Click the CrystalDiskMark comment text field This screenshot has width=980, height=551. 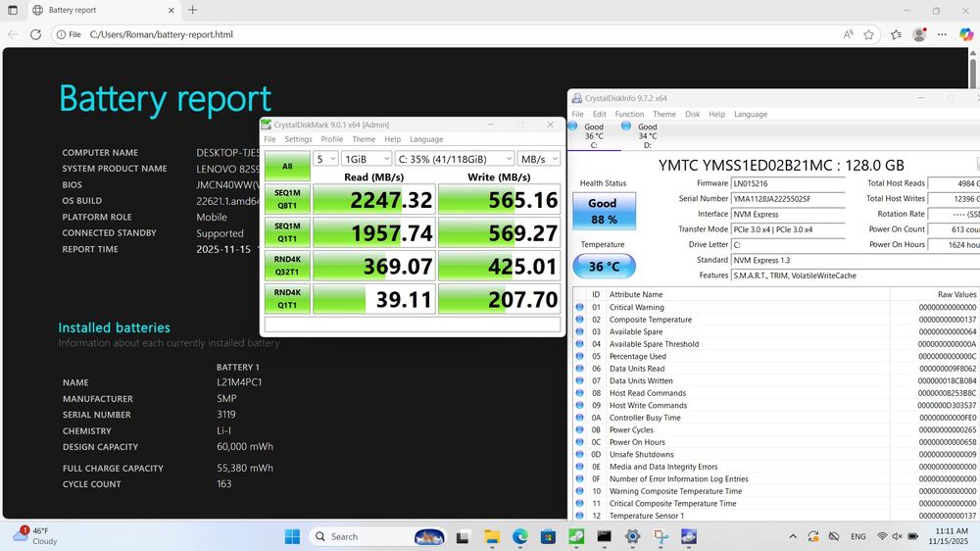(412, 325)
